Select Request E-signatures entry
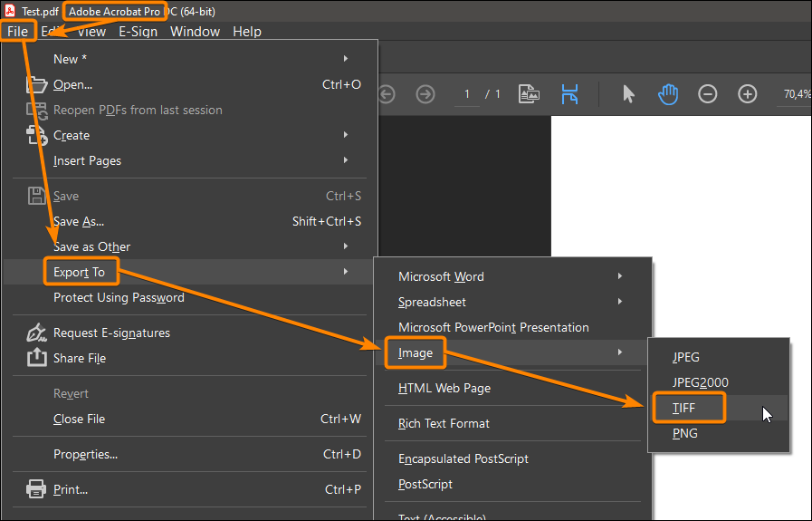 pos(189,333)
